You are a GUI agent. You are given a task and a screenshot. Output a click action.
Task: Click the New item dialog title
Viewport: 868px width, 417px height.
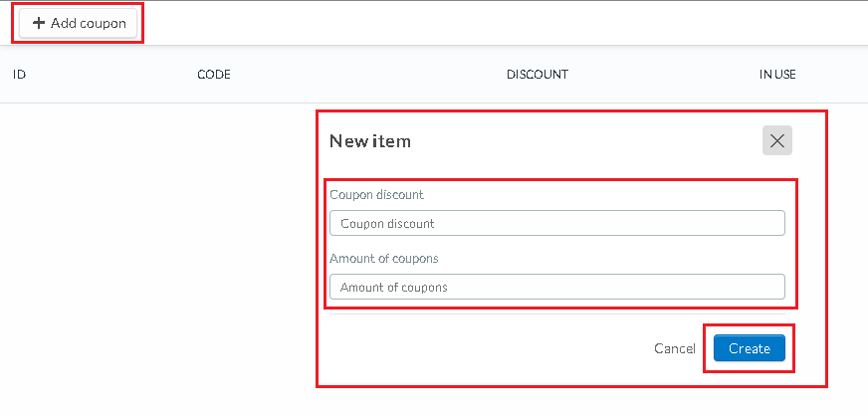click(369, 141)
